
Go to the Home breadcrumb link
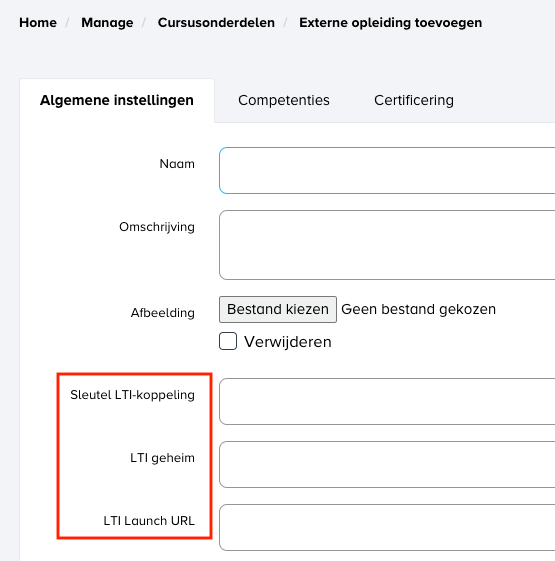38,23
